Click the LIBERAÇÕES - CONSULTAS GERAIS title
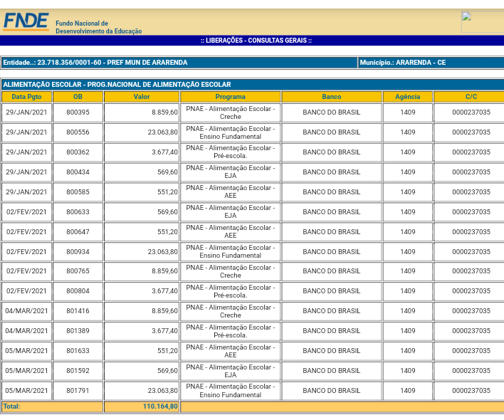Screen dimensions: 504x420 point(256,41)
